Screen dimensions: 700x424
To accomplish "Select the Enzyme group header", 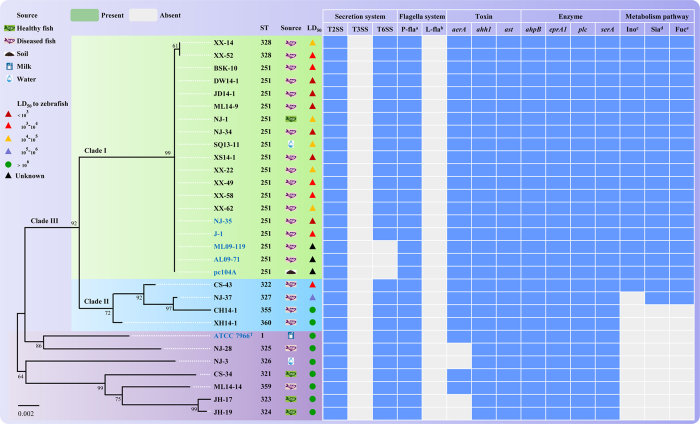I will [x=570, y=16].
